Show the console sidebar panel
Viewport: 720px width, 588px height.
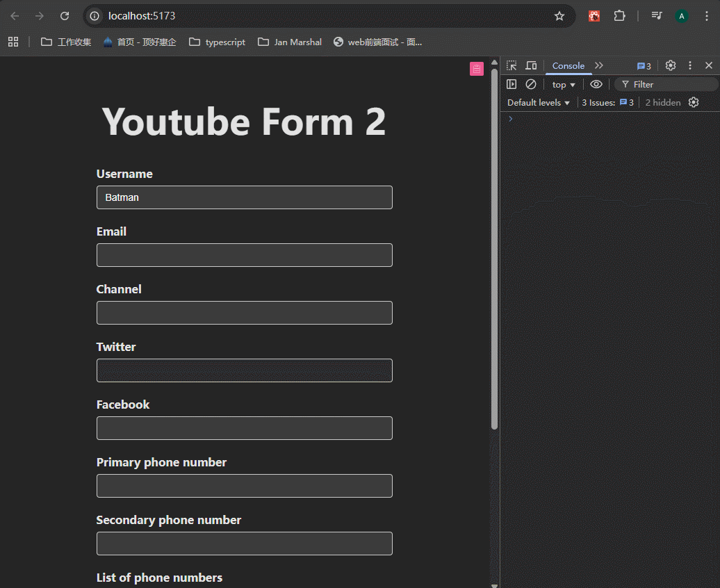point(512,84)
